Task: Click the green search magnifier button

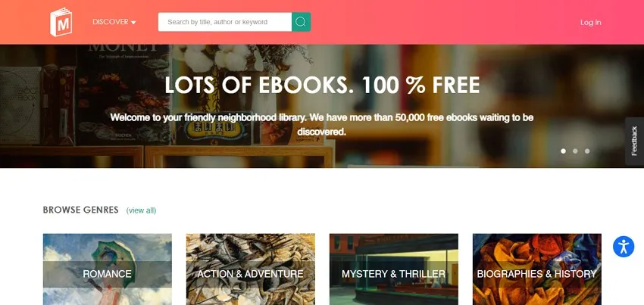Action: tap(301, 22)
